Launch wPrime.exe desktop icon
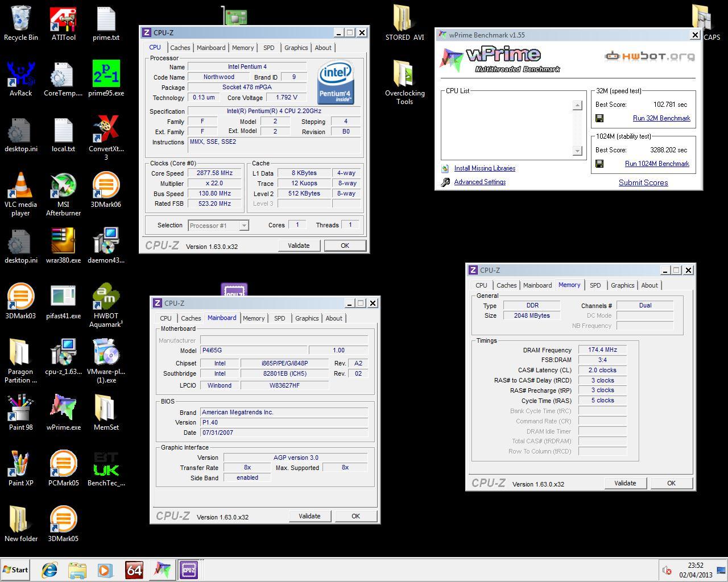This screenshot has height=582, width=728. pos(63,413)
